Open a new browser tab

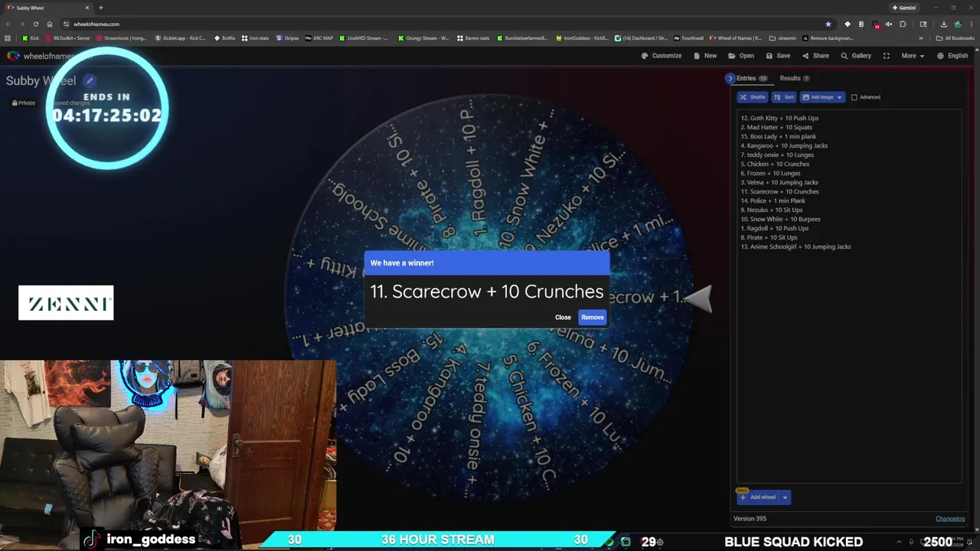100,8
